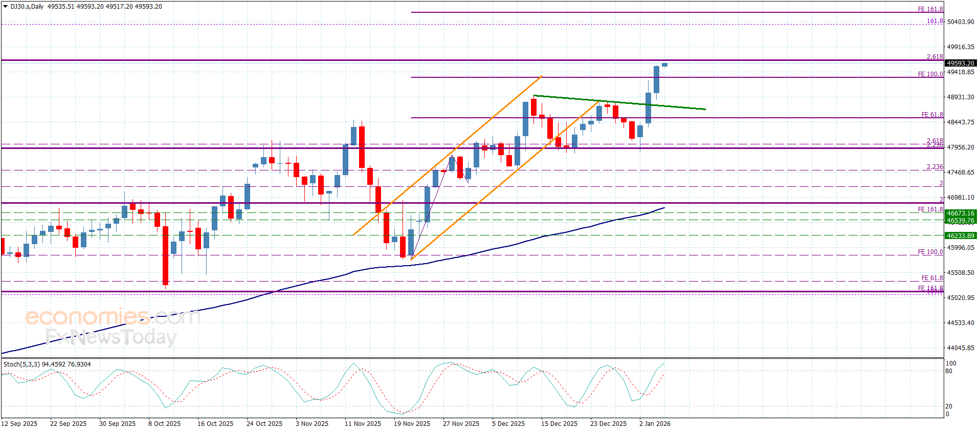Select price axis value 44533.40
This screenshot has height=430, width=980.
coord(961,323)
